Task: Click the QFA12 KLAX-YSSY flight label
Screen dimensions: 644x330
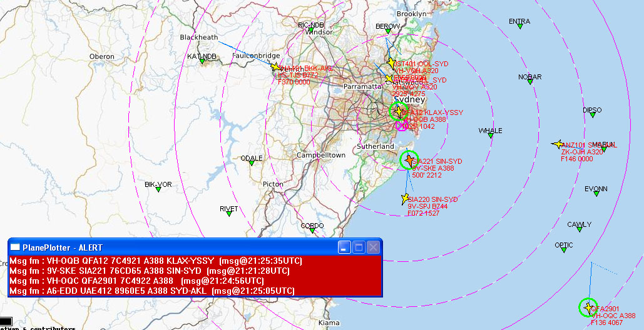Action: tap(432, 112)
